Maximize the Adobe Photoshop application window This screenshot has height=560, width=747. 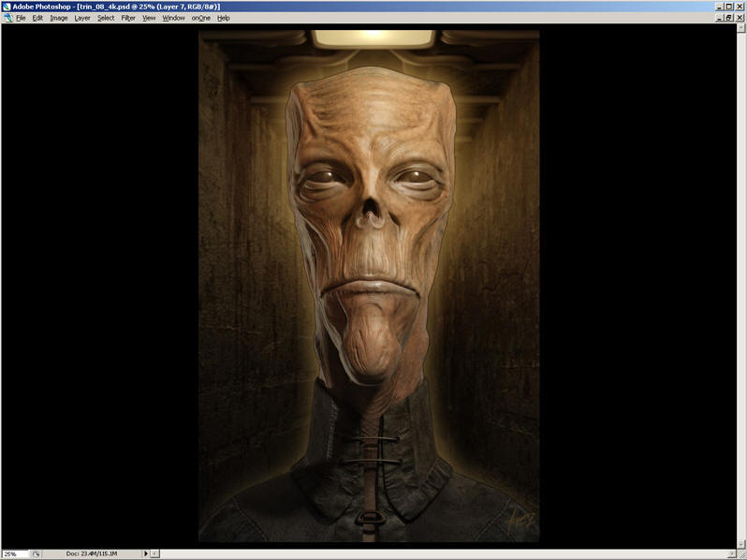click(729, 7)
